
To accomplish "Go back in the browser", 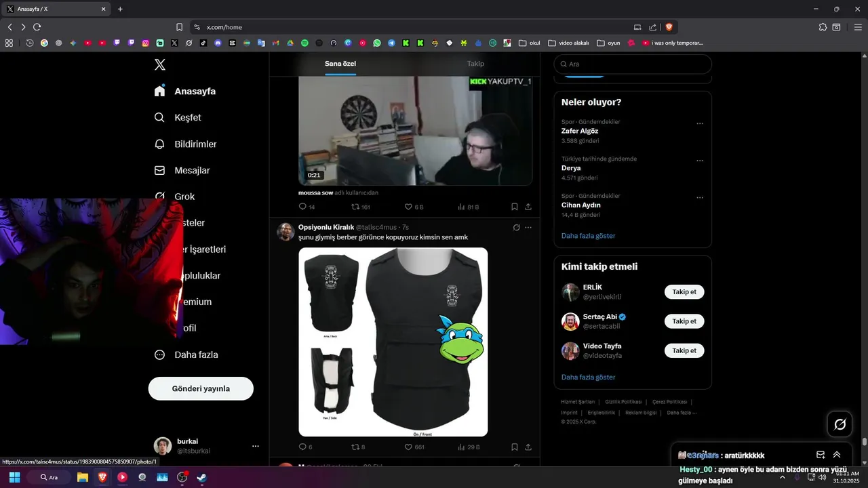I will (9, 27).
